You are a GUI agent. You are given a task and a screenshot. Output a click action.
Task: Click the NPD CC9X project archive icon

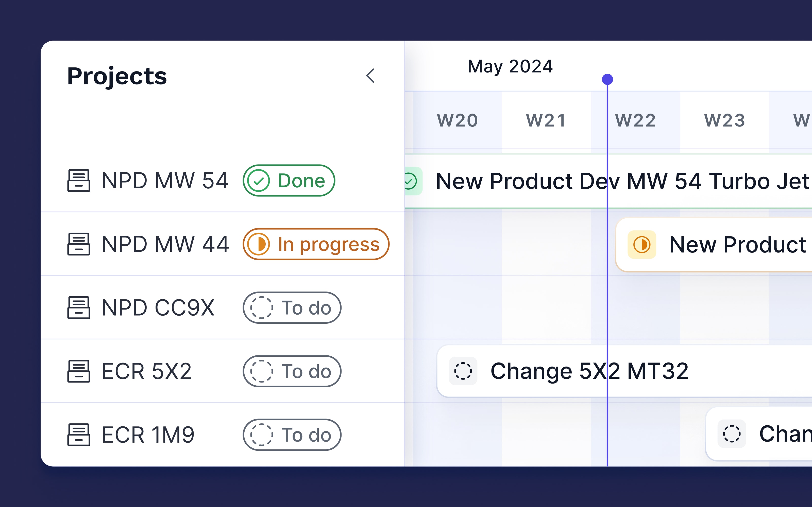[78, 307]
